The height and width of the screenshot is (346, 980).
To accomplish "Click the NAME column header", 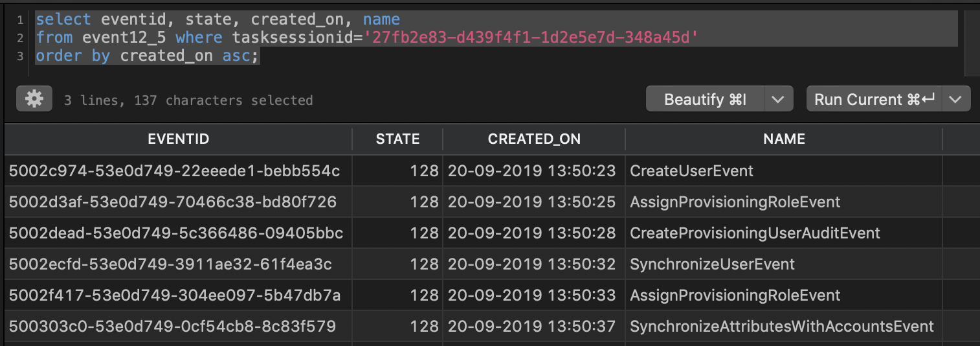I will (783, 139).
